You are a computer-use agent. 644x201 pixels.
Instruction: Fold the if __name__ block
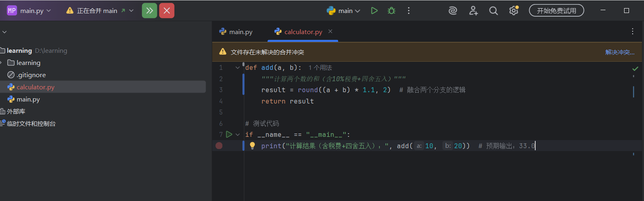pyautogui.click(x=238, y=134)
